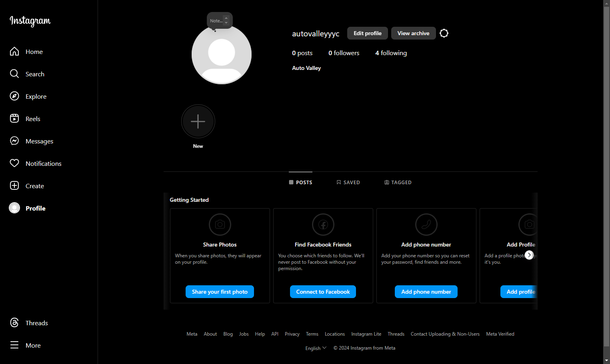610x364 pixels.
Task: Open the 0 followers list
Action: 344,53
